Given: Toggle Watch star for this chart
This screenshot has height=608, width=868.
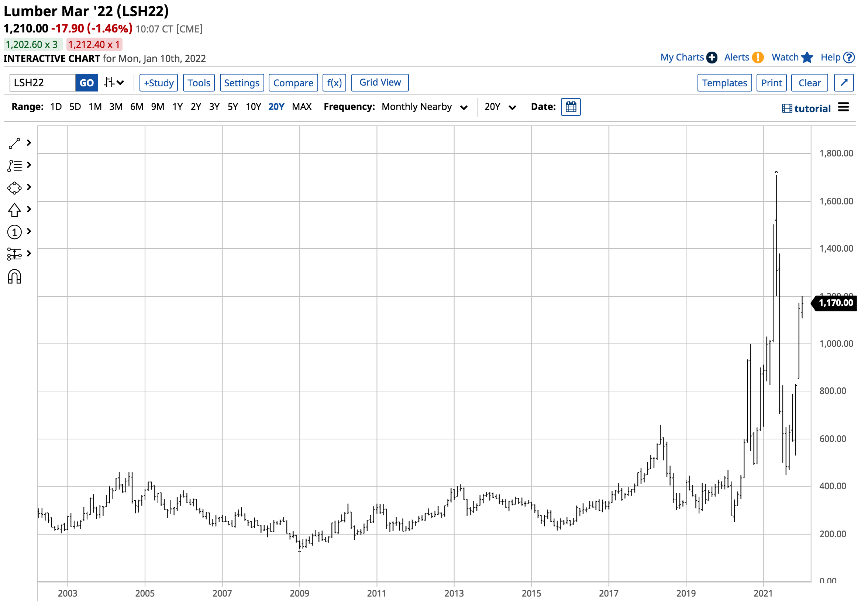Looking at the screenshot, I should (807, 58).
